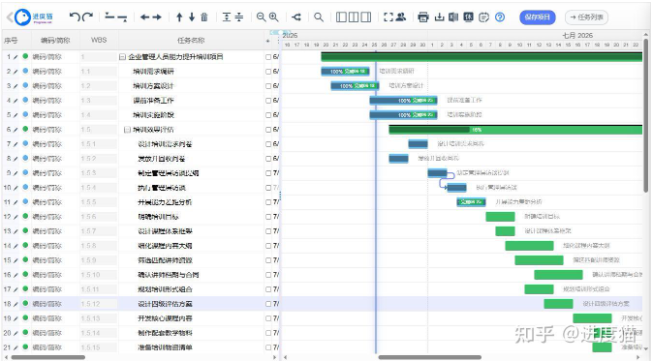Click the WBS column header
Screen dimensions: 651x362
pyautogui.click(x=99, y=40)
